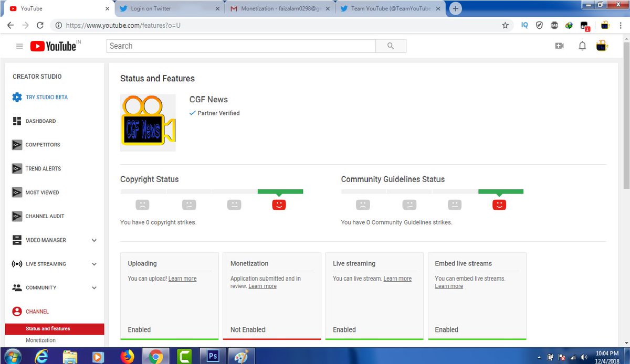Open the YouTube hamburger guide menu
Image resolution: width=630 pixels, height=364 pixels.
(19, 46)
